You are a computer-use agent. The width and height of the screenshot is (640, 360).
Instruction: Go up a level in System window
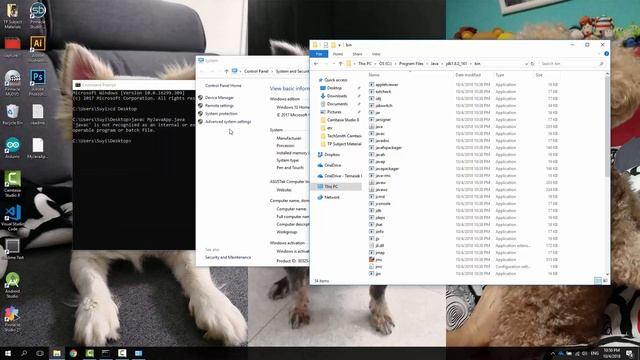(227, 71)
